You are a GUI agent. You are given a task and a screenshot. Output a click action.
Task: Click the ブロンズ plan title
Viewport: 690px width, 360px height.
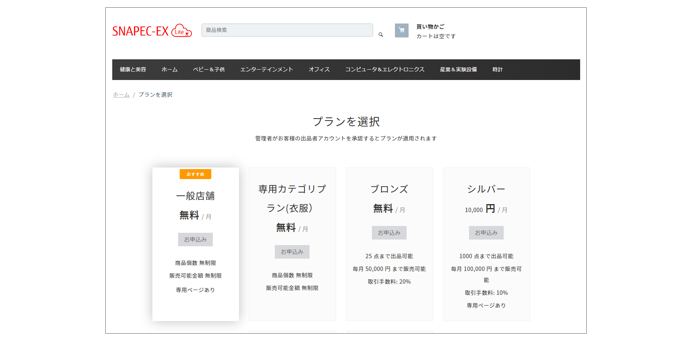389,189
